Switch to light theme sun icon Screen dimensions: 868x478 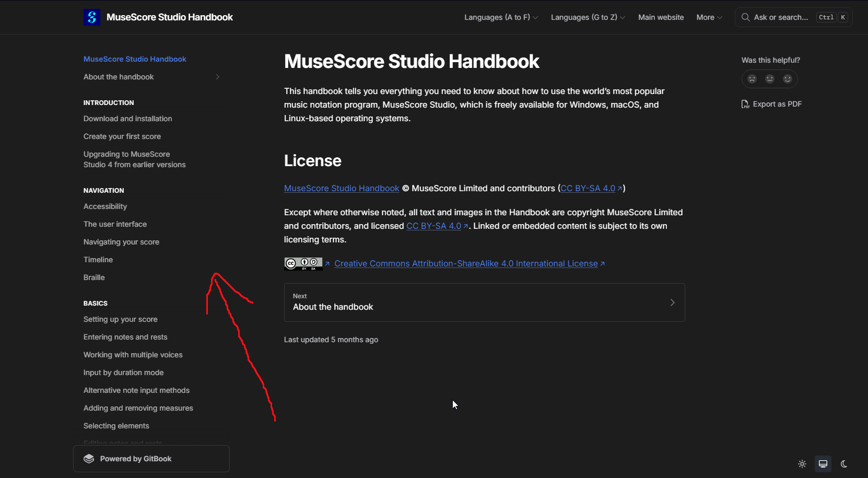(x=802, y=464)
